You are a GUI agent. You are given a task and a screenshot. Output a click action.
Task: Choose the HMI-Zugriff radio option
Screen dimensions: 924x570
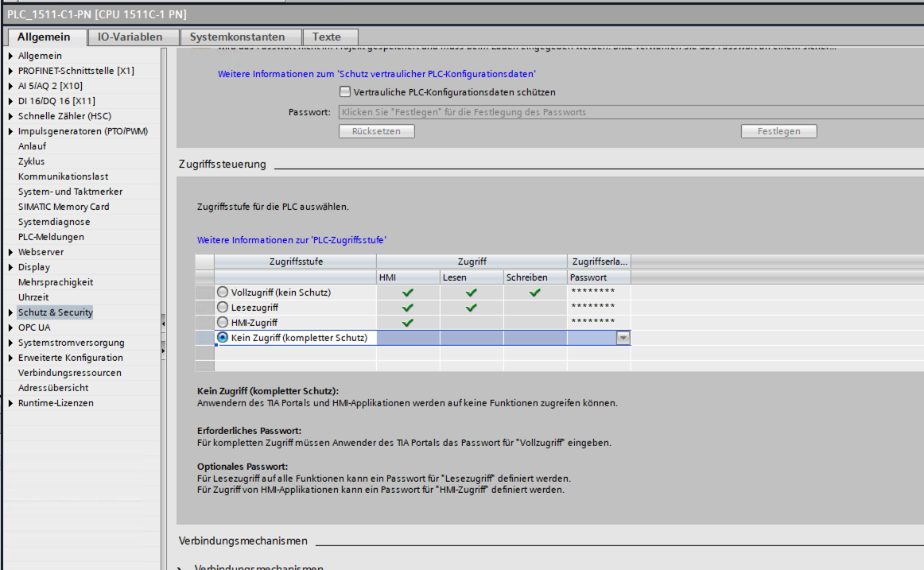click(222, 322)
